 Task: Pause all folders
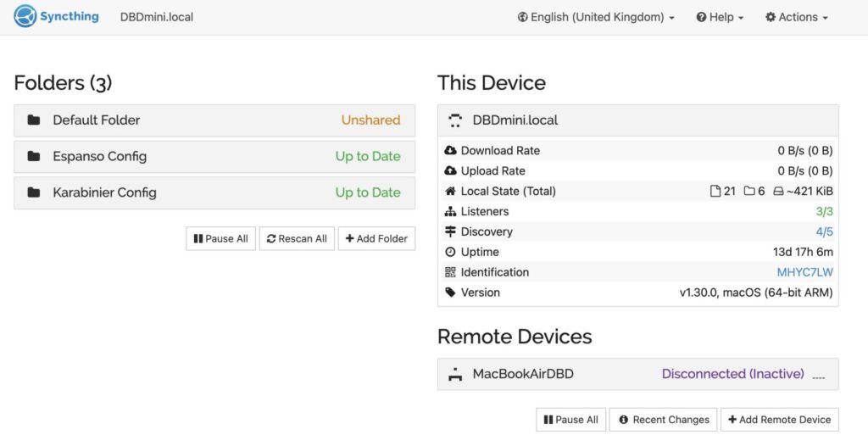pyautogui.click(x=221, y=239)
